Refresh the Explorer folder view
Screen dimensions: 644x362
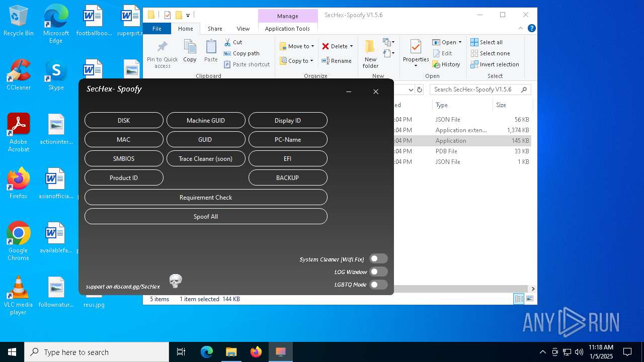(x=420, y=89)
